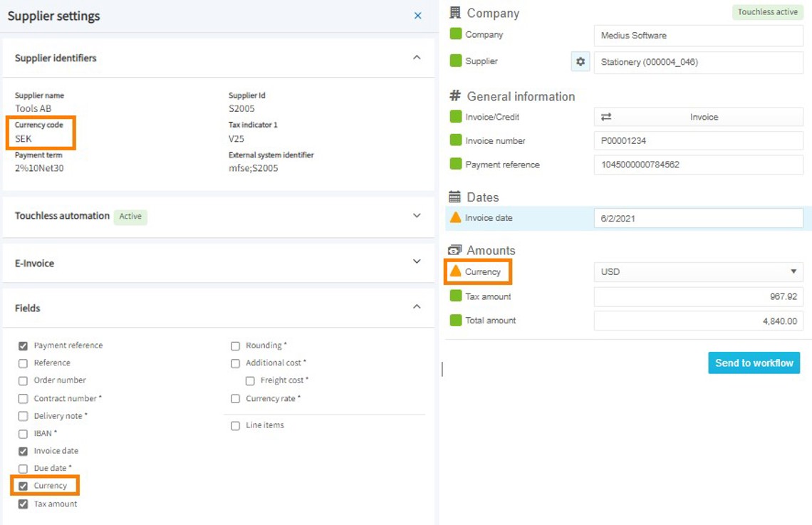The height and width of the screenshot is (525, 812).
Task: Click the swap arrows icon in Invoice/Credit field
Action: pyautogui.click(x=606, y=117)
